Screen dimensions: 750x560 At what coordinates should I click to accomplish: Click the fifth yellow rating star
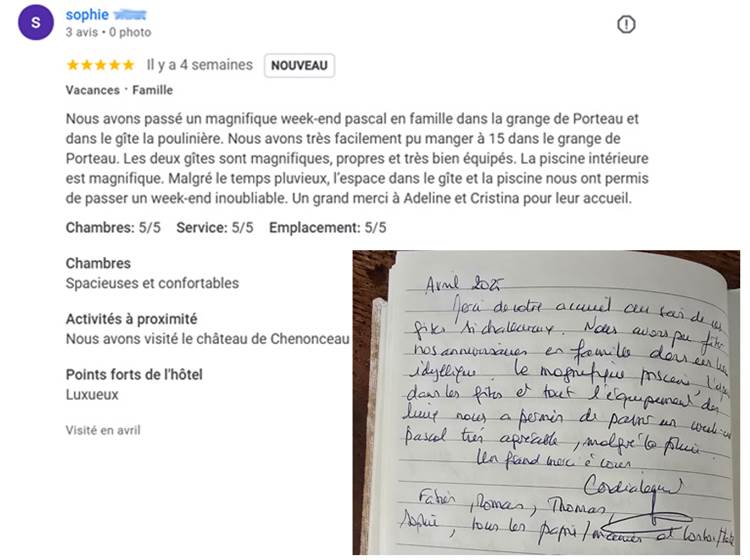(129, 65)
